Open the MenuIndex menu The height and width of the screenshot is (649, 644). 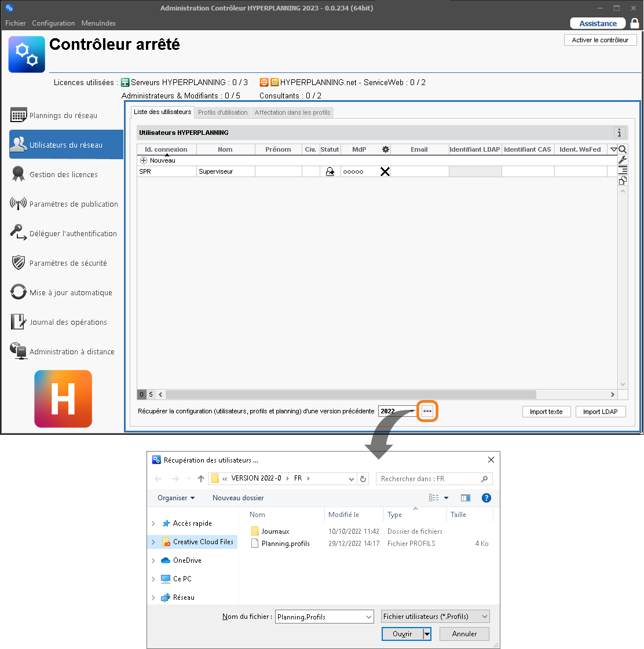98,23
